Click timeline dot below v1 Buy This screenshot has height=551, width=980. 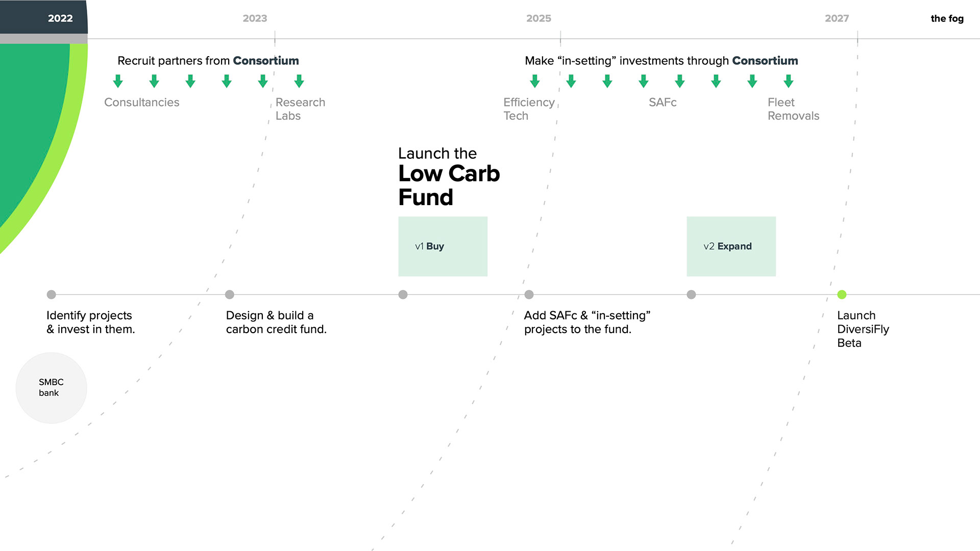(x=403, y=294)
